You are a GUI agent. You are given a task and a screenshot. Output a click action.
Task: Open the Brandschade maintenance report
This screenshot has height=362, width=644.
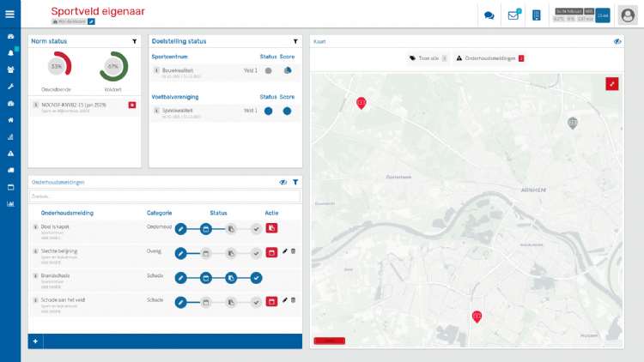click(55, 275)
